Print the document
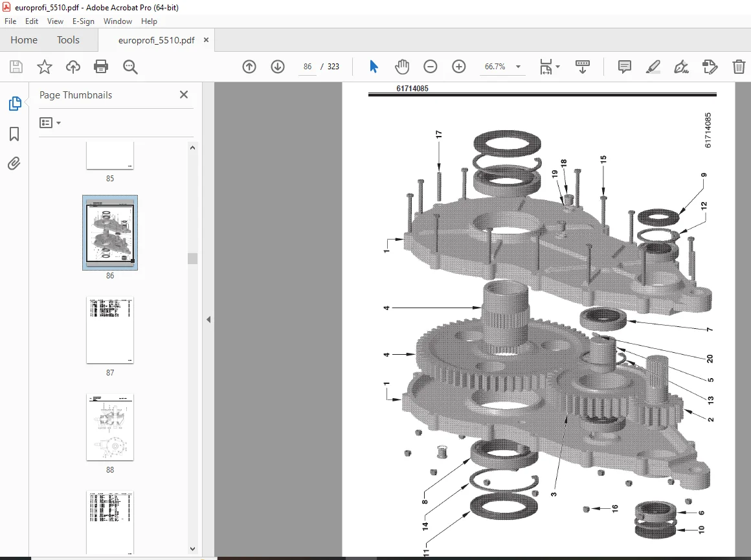The width and height of the screenshot is (751, 560). pyautogui.click(x=101, y=67)
